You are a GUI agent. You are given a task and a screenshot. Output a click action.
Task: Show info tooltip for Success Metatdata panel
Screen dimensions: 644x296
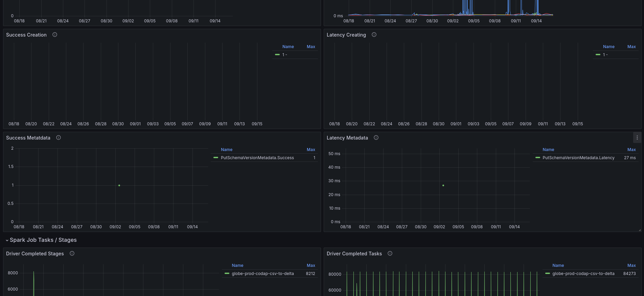[59, 138]
